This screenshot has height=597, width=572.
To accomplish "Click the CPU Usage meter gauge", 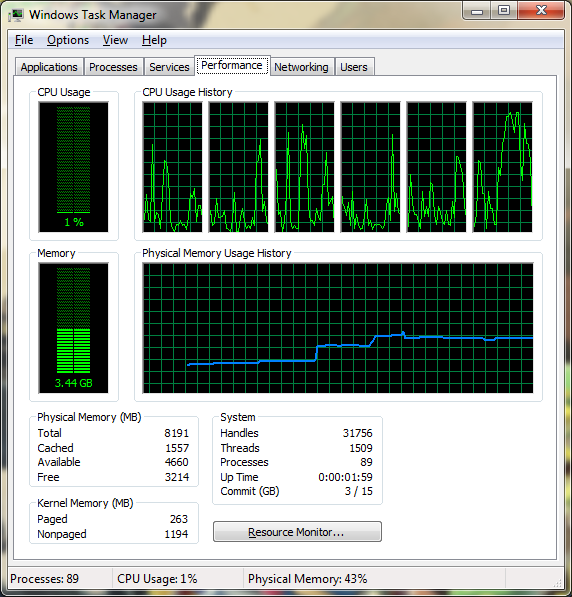I will (73, 167).
